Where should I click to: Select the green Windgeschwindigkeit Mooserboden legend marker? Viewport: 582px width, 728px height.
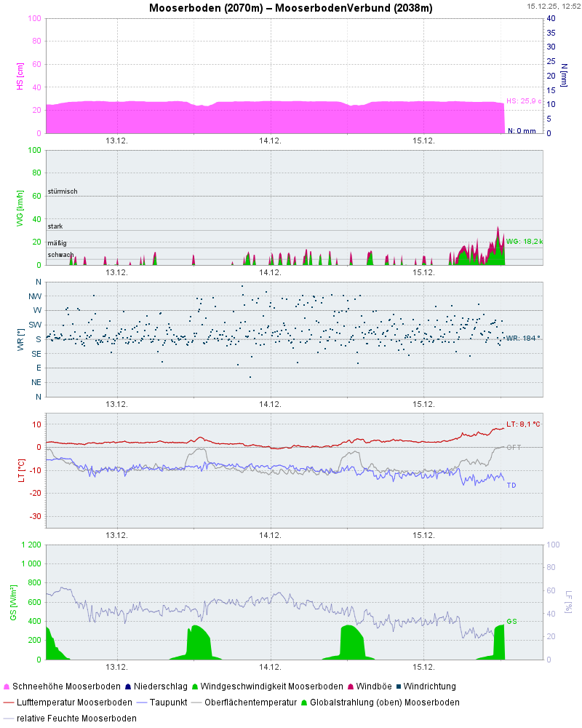click(194, 687)
